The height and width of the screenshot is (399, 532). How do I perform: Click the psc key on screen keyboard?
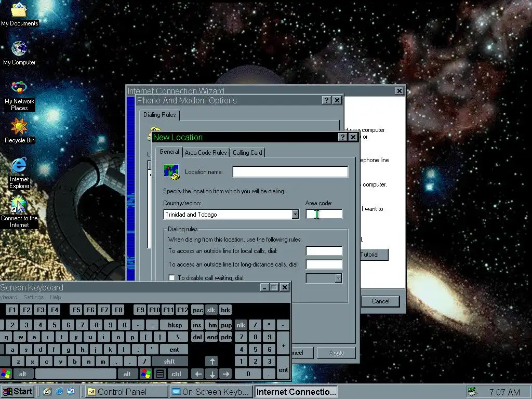click(x=197, y=310)
